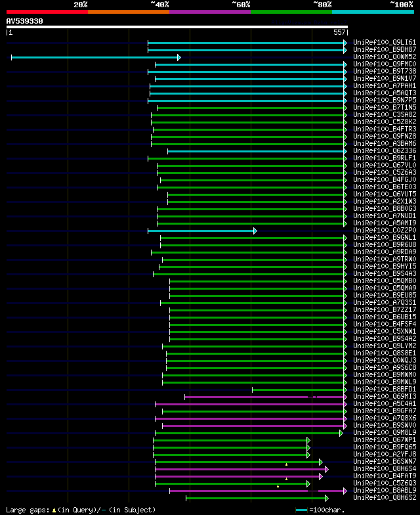This screenshot has width=420, height=515.
Task: Click the purple ~60% identity legend segment
Action: (x=210, y=12)
